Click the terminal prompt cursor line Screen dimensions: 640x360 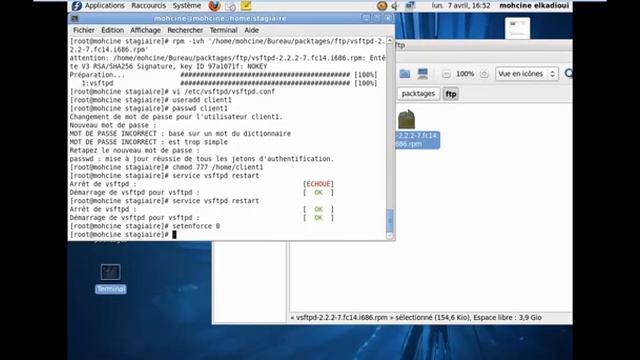coord(123,235)
